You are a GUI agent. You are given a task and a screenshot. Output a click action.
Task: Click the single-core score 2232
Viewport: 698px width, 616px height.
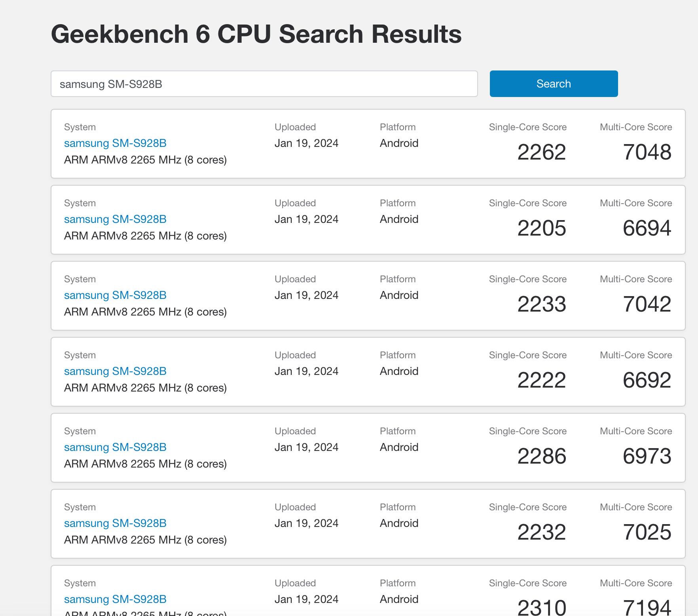(x=542, y=532)
